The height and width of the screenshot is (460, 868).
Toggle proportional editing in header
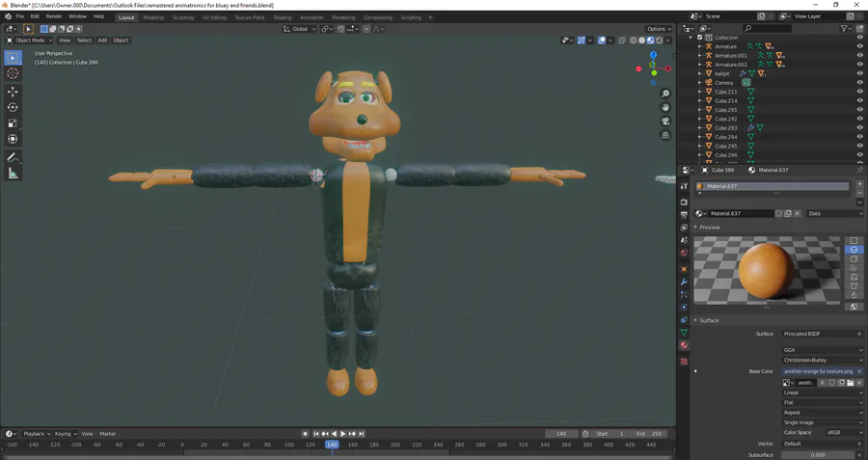point(366,29)
